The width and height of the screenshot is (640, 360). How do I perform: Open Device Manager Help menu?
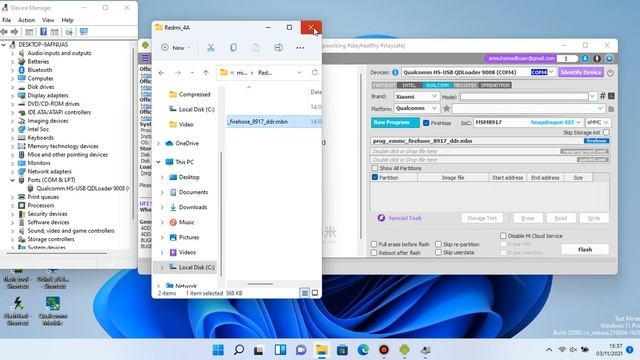coord(67,20)
